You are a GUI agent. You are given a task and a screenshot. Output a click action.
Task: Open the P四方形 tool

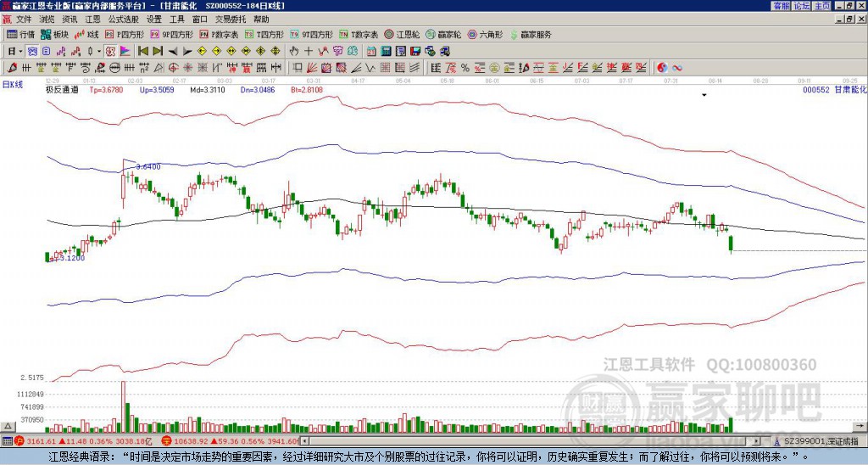(x=125, y=34)
